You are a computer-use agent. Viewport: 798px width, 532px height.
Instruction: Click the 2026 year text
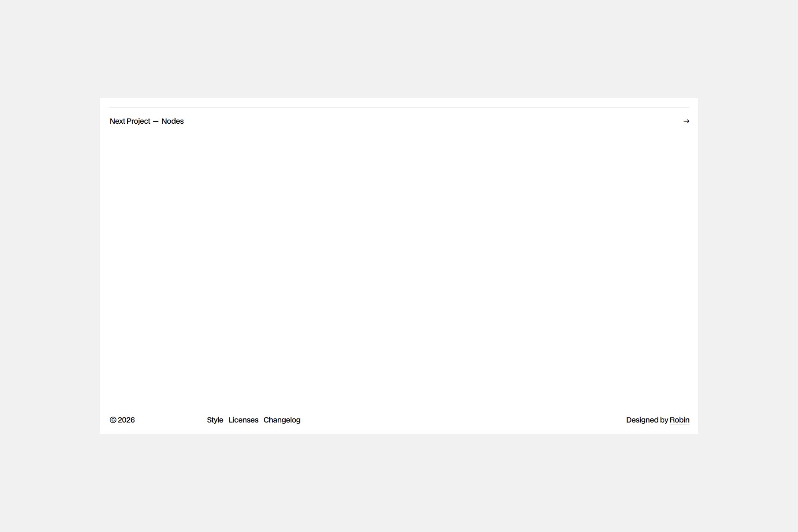point(126,420)
